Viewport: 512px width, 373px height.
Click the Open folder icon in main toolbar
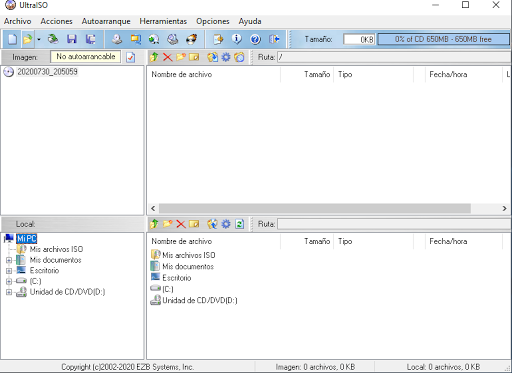(x=28, y=39)
